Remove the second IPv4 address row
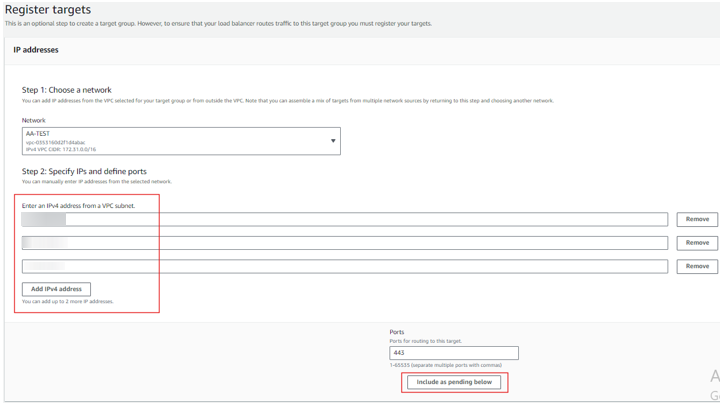 pos(697,243)
